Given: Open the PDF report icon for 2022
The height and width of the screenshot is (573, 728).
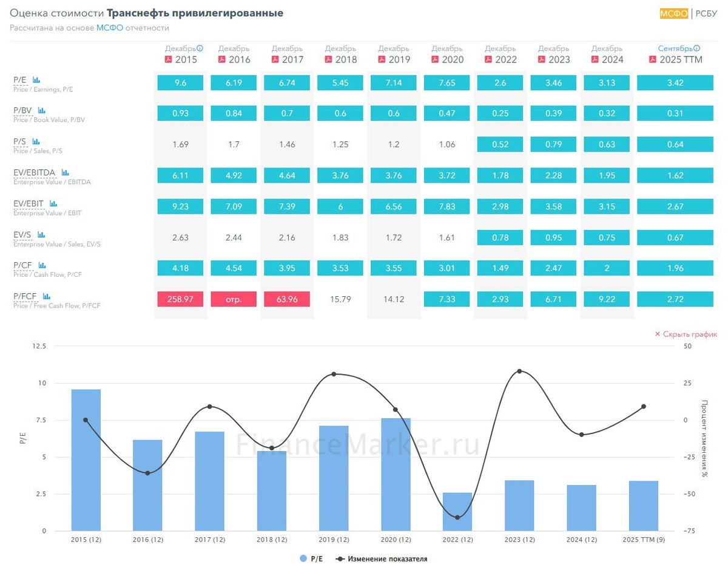Looking at the screenshot, I should point(488,59).
